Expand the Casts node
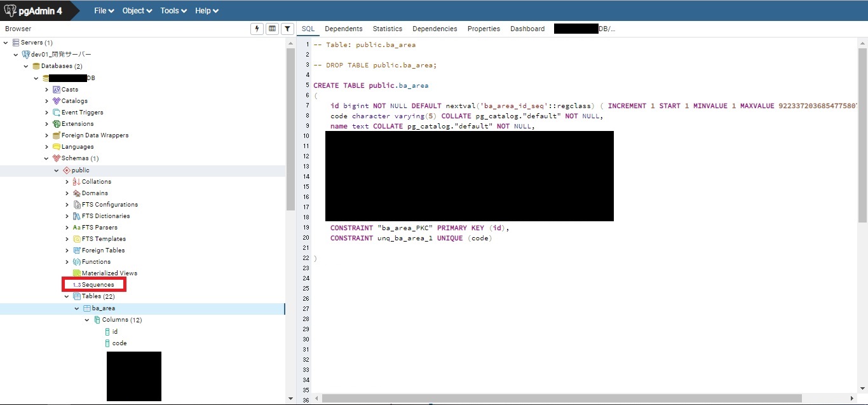The image size is (868, 405). [x=46, y=90]
